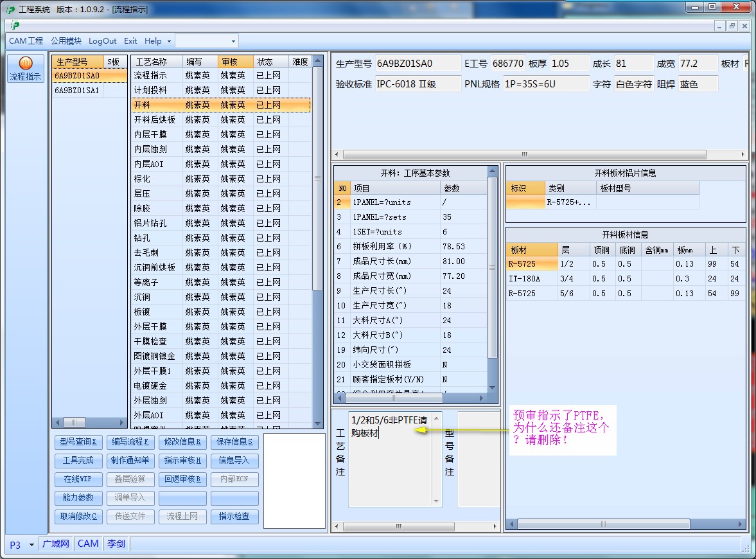
Task: Click the R-5725+... category cell
Action: [570, 202]
